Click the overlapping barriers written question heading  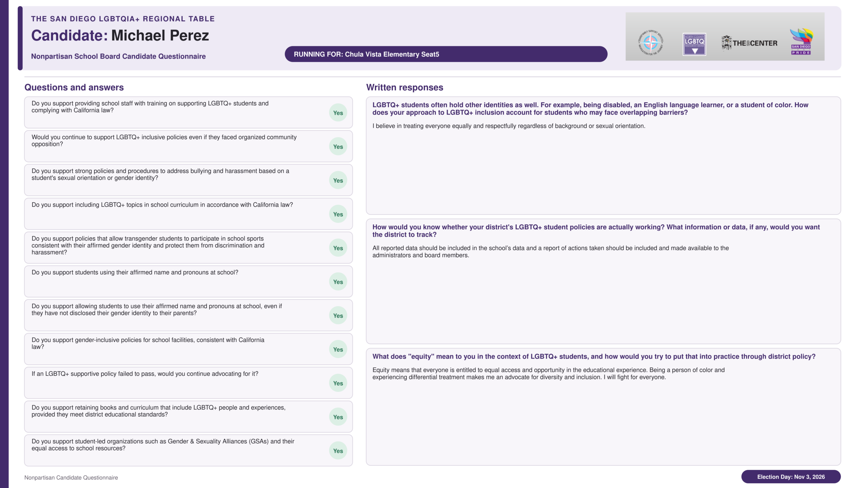(590, 109)
